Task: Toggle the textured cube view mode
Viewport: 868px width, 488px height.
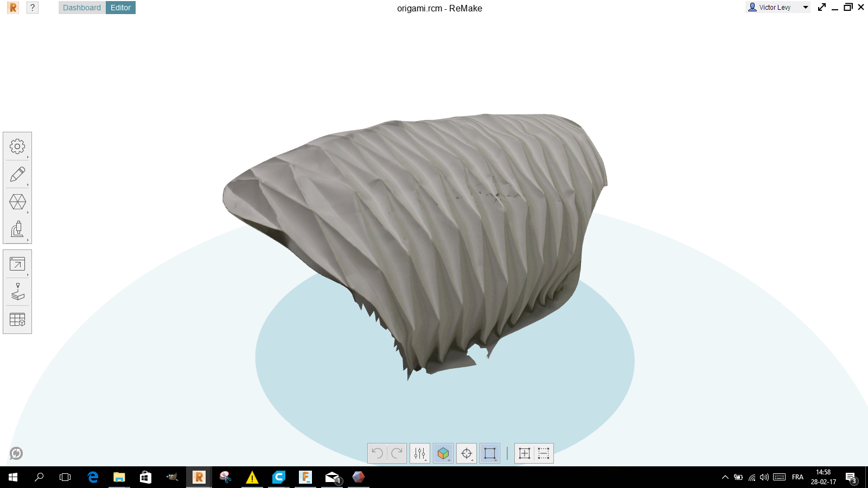Action: tap(443, 453)
